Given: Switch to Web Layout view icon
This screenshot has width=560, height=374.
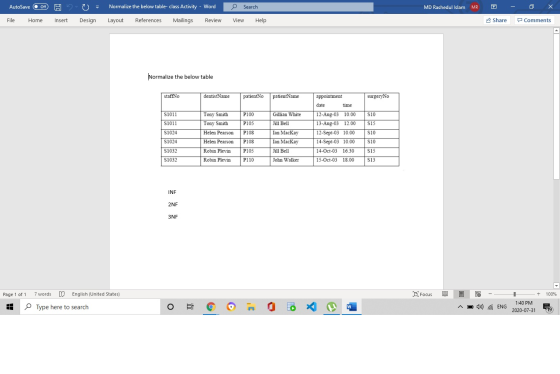Looking at the screenshot, I should pyautogui.click(x=478, y=294).
